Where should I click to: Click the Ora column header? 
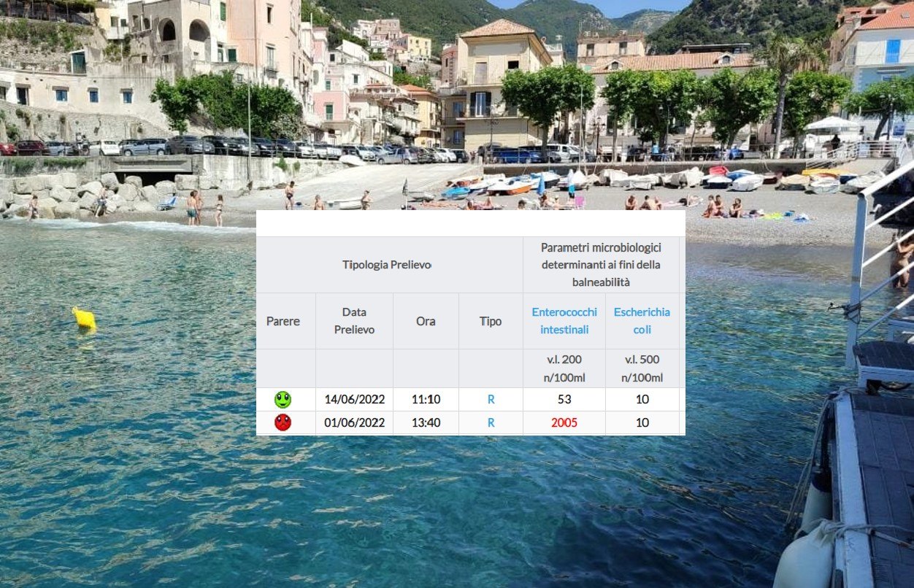426,321
